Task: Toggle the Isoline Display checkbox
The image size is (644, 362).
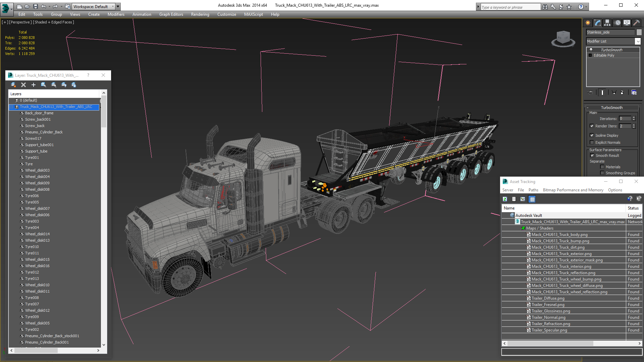Action: [592, 135]
